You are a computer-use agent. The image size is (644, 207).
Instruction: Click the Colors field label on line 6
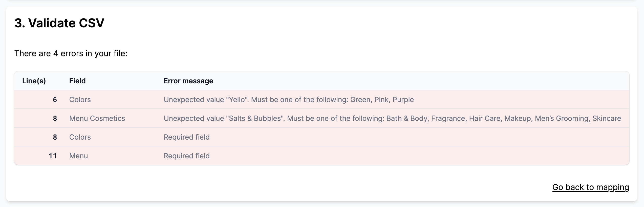[x=80, y=100]
